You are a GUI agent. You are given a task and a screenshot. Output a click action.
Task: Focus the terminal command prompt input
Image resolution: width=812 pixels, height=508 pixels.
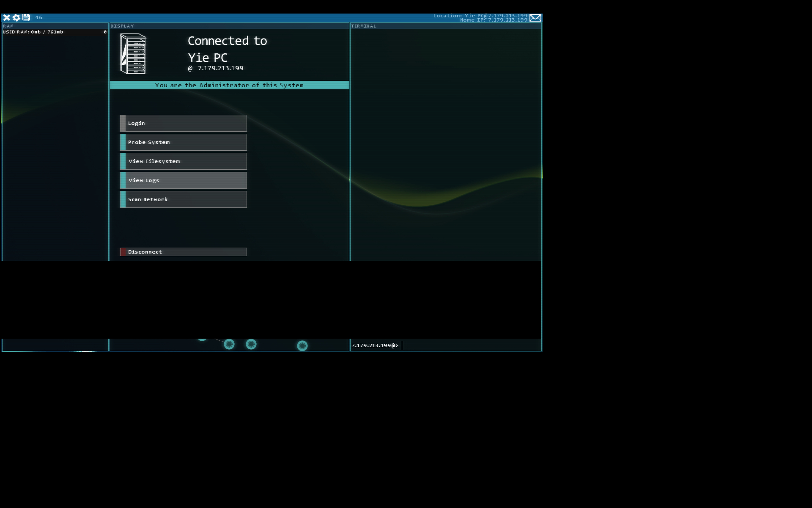pyautogui.click(x=465, y=345)
